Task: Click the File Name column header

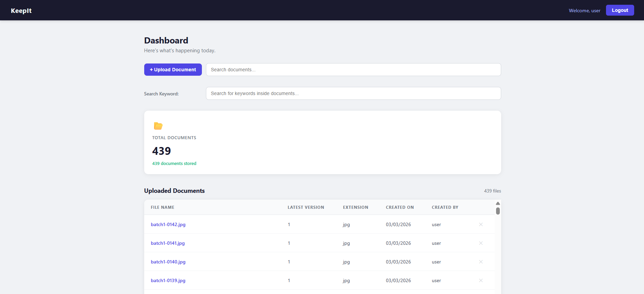Action: [163, 207]
